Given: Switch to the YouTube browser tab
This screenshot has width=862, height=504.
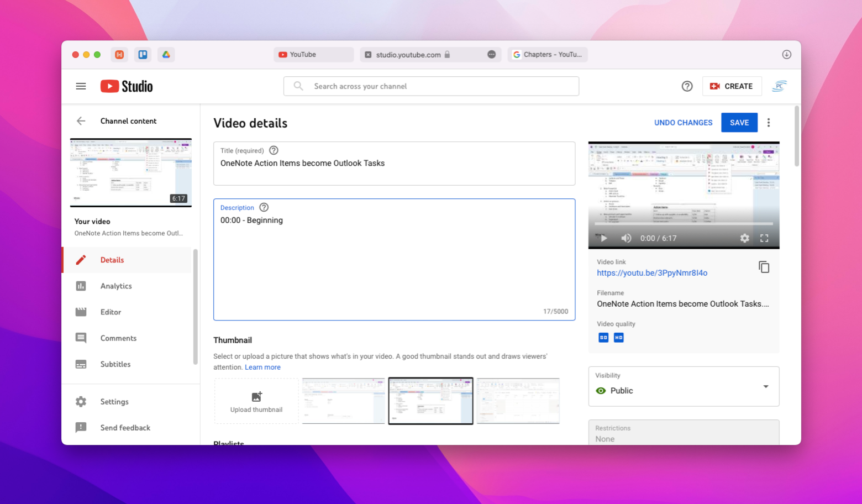Looking at the screenshot, I should 313,55.
